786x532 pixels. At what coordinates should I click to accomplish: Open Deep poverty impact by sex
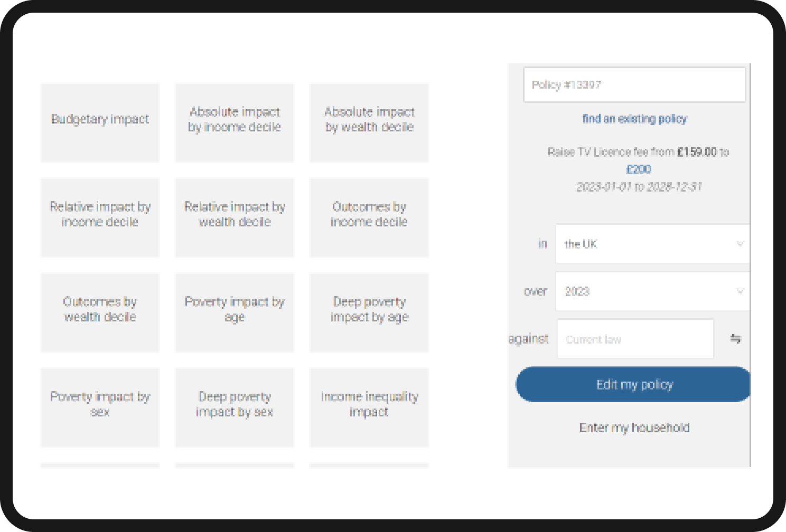pyautogui.click(x=235, y=407)
